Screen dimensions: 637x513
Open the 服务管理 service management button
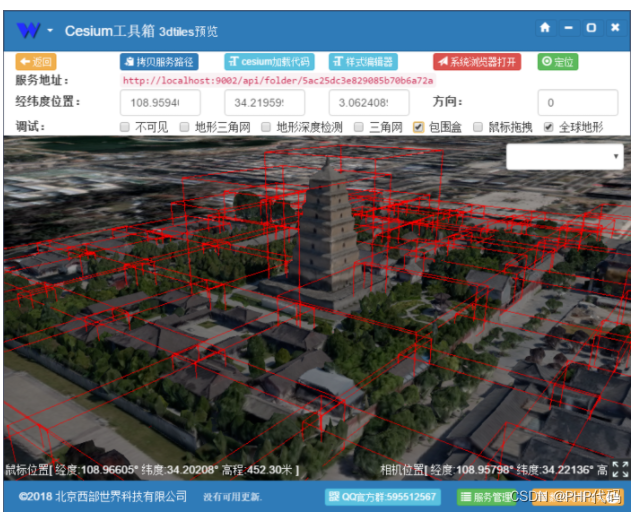point(486,497)
